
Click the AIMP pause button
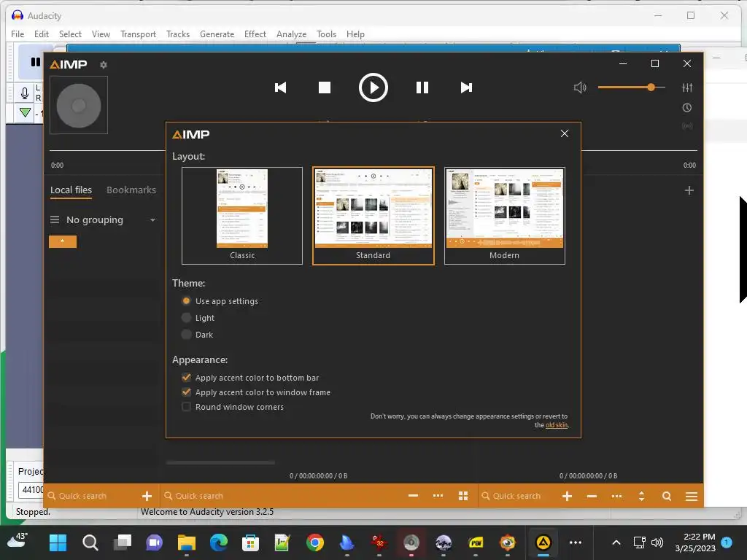click(x=422, y=87)
